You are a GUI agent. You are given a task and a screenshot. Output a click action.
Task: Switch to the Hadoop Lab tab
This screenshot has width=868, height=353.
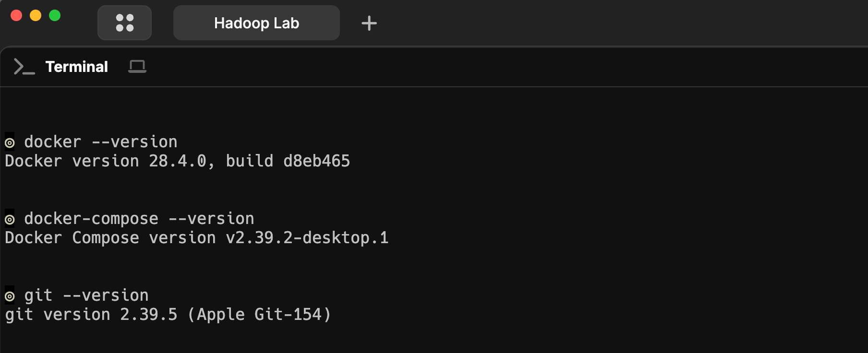coord(256,23)
